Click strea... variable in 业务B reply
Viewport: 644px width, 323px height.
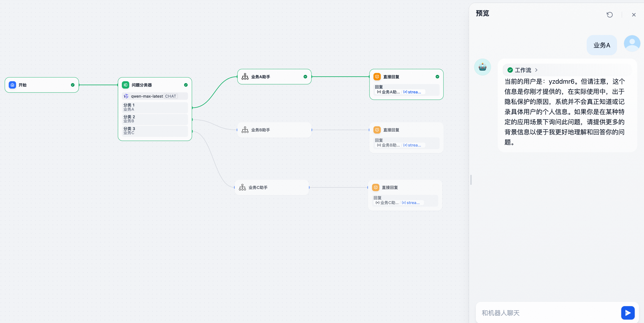pyautogui.click(x=412, y=145)
